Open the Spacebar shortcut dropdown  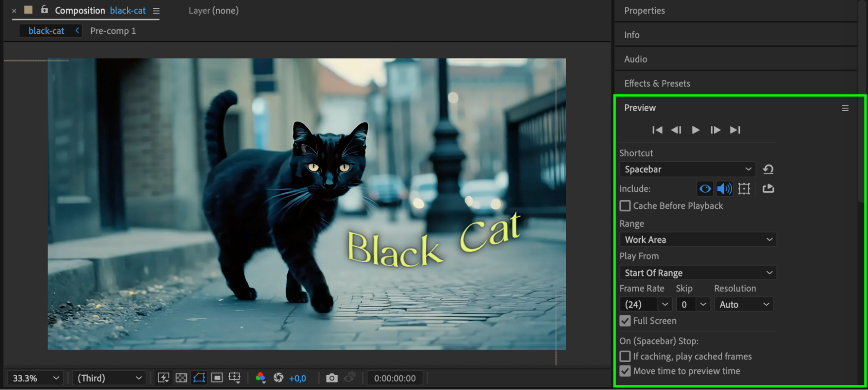[x=687, y=169]
